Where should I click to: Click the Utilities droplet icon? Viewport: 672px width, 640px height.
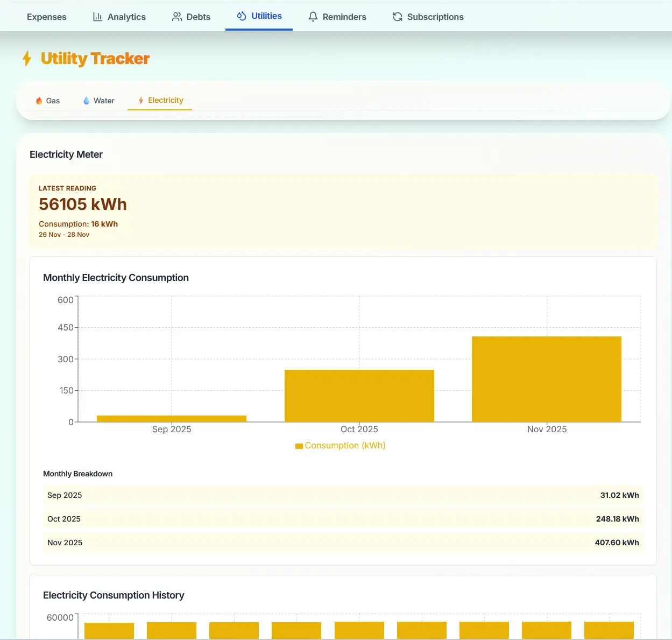coord(242,16)
